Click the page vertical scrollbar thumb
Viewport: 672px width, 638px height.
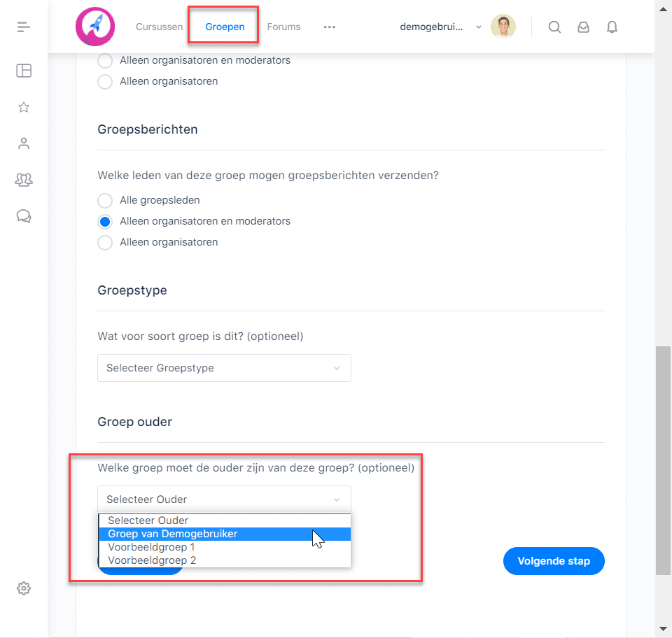663,460
